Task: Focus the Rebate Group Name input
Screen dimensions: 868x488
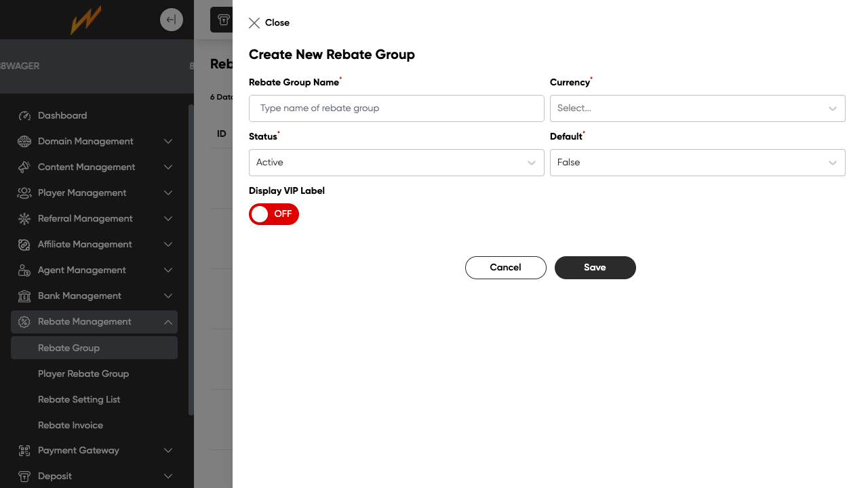Action: click(x=397, y=108)
